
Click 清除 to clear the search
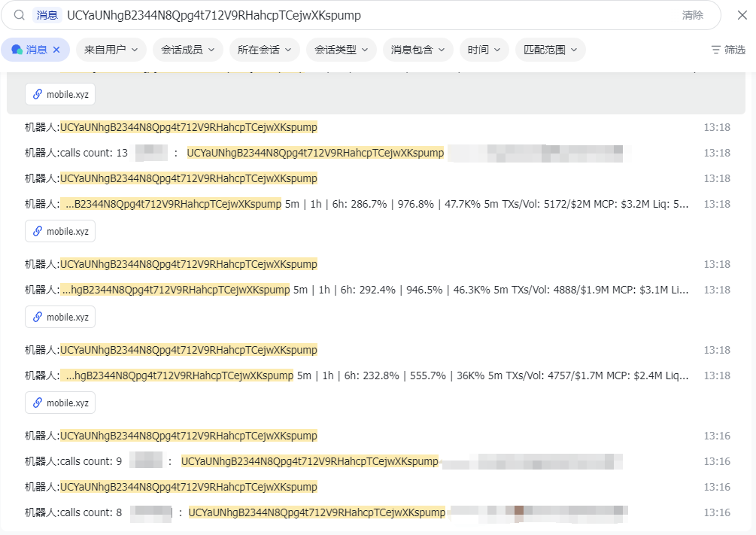(692, 15)
